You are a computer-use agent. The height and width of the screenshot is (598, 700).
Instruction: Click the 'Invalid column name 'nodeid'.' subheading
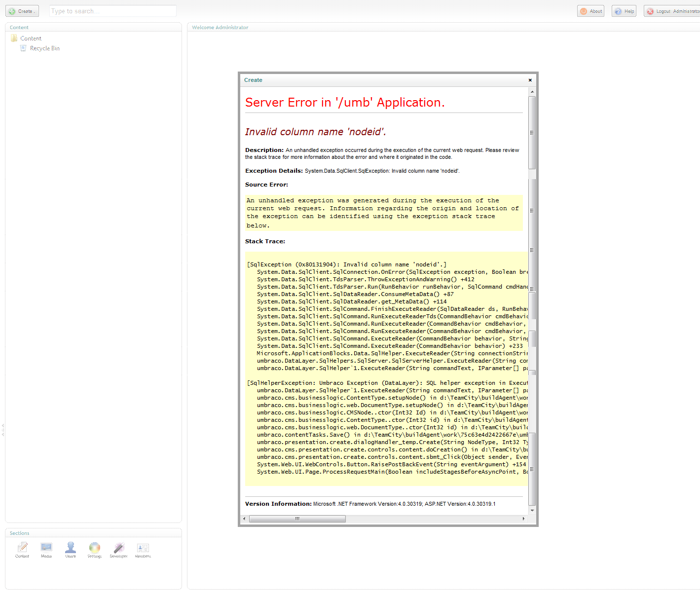pos(316,132)
